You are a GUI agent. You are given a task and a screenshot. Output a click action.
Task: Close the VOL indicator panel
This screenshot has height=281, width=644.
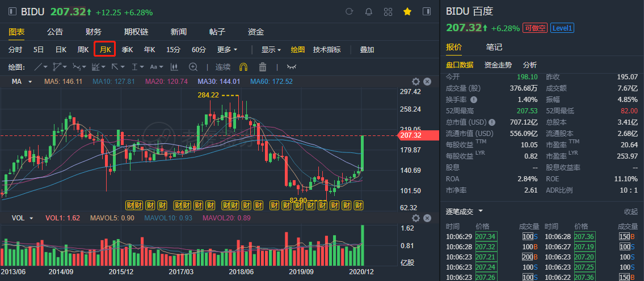(427, 218)
